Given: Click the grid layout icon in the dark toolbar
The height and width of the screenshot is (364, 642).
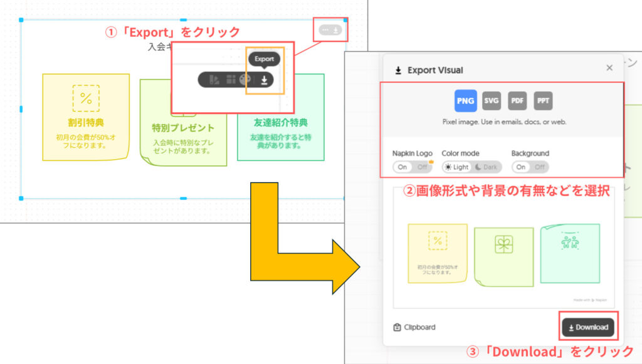Looking at the screenshot, I should (231, 80).
